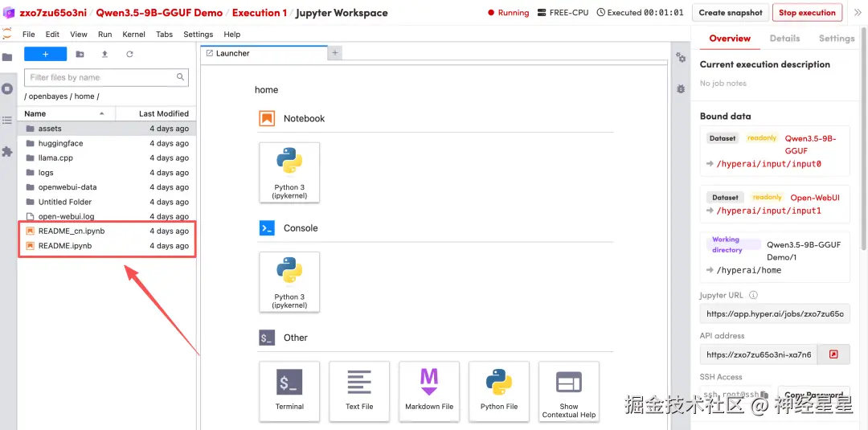The width and height of the screenshot is (868, 430).
Task: Create a new Python File
Action: pyautogui.click(x=499, y=391)
